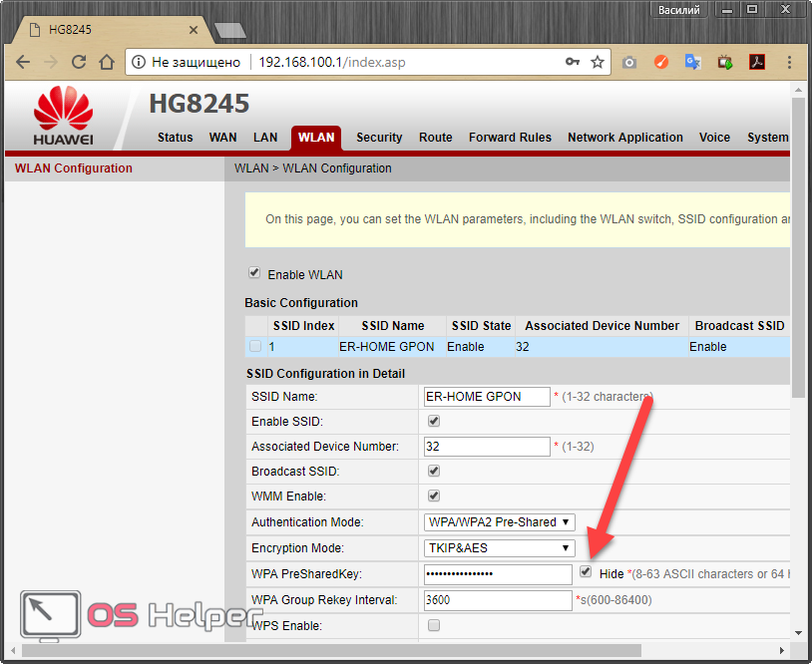Bookmark this page with the star icon
Viewport: 812px width, 664px height.
(x=598, y=62)
